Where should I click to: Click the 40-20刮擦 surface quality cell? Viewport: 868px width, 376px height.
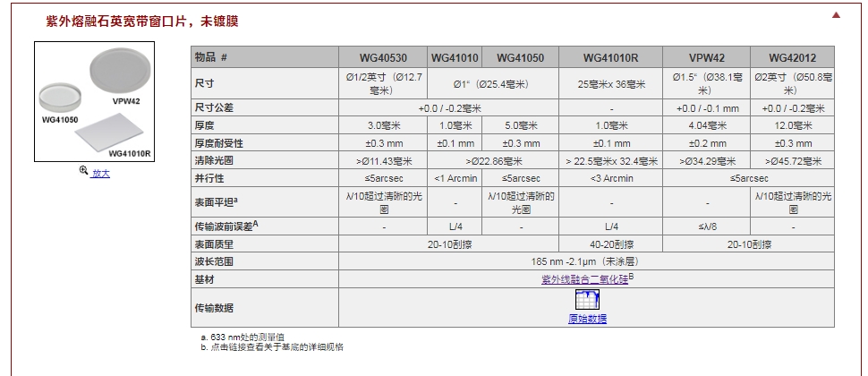coord(610,244)
